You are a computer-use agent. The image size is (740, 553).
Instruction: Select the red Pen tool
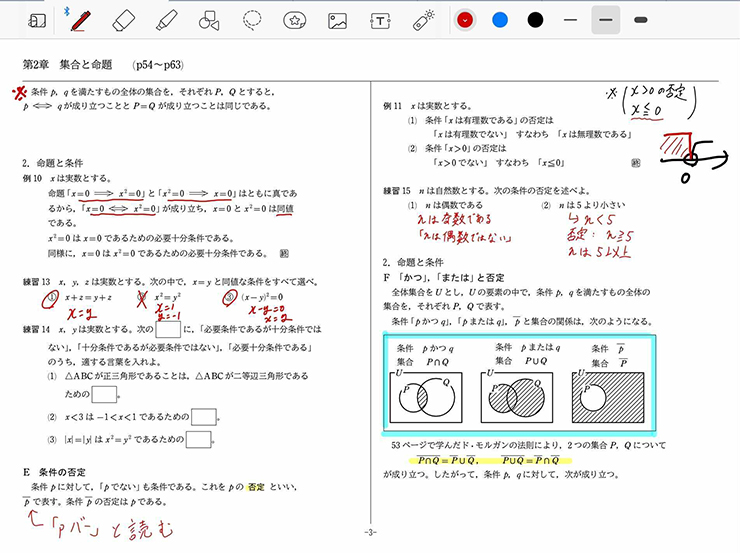80,21
